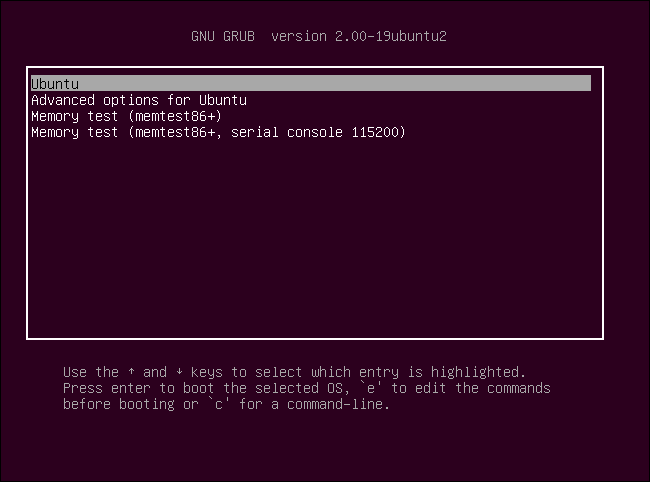
Task: Click the word "keys" in the instructions
Action: pyautogui.click(x=208, y=372)
